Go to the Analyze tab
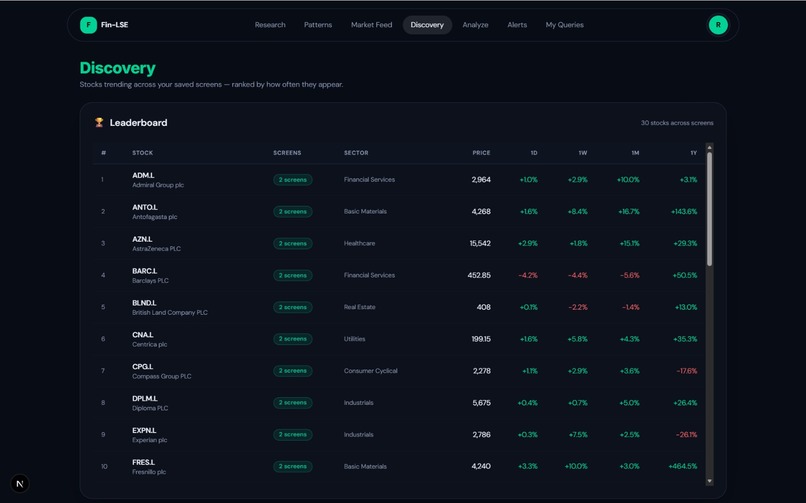 click(x=475, y=25)
